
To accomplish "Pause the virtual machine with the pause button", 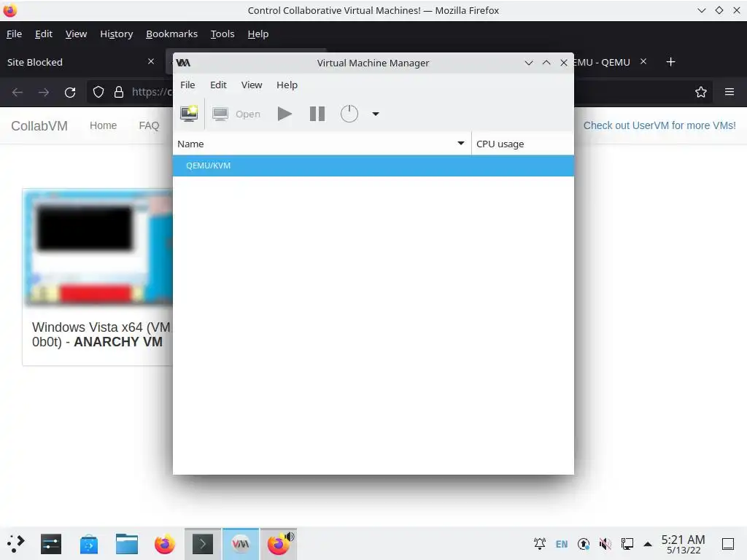I will click(317, 114).
